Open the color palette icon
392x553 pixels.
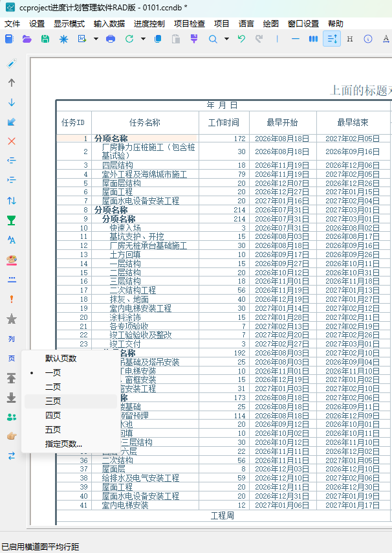pos(12,260)
